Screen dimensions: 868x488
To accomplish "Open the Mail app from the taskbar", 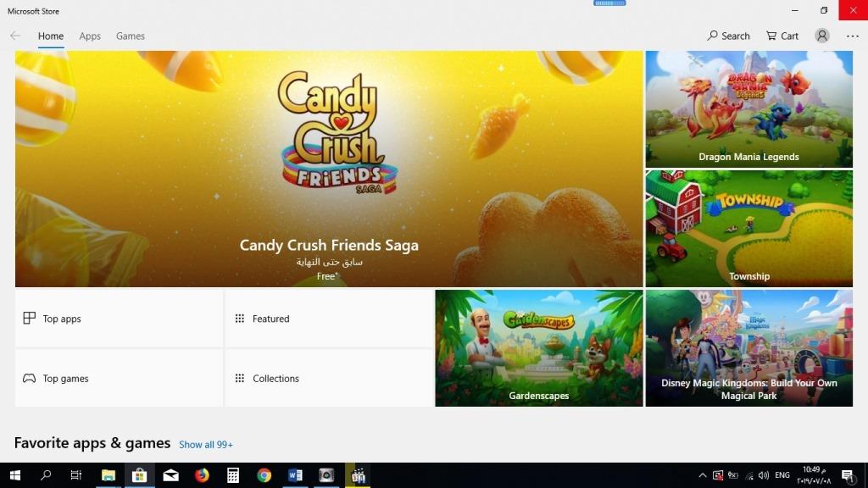I will click(x=170, y=475).
